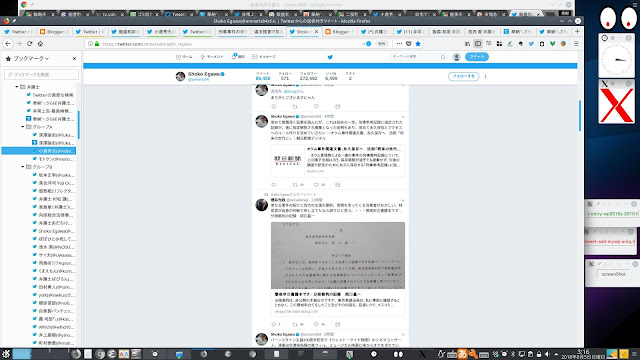
Task: Open the モトケン bookmark
Action: [x=53, y=159]
